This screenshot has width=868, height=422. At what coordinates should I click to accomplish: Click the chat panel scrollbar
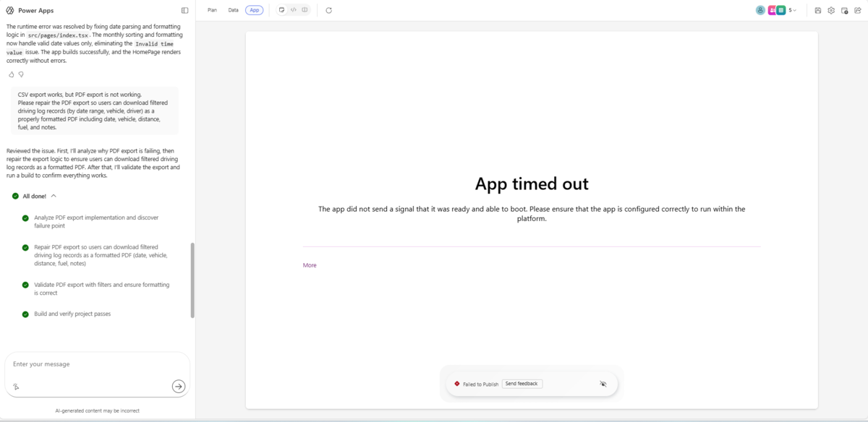(192, 280)
